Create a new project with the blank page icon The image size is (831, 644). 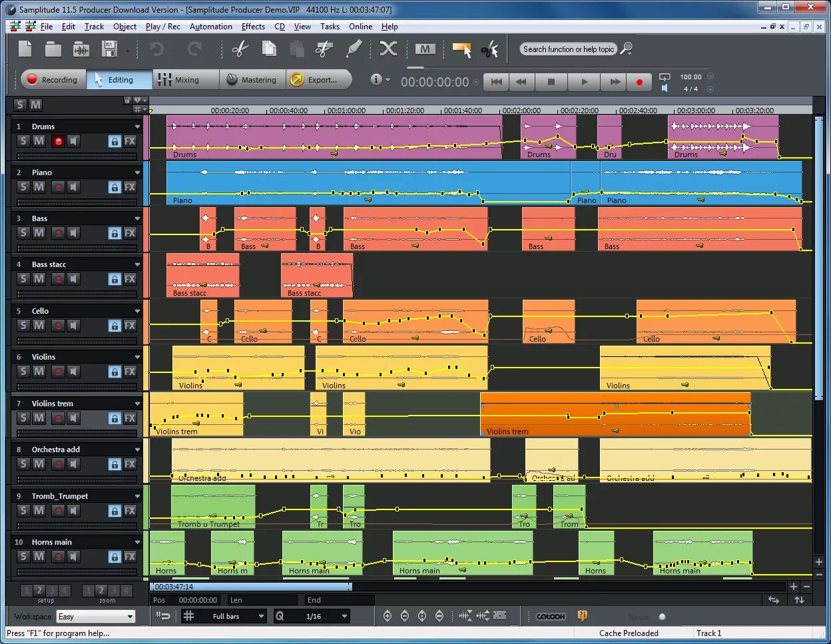tap(25, 49)
